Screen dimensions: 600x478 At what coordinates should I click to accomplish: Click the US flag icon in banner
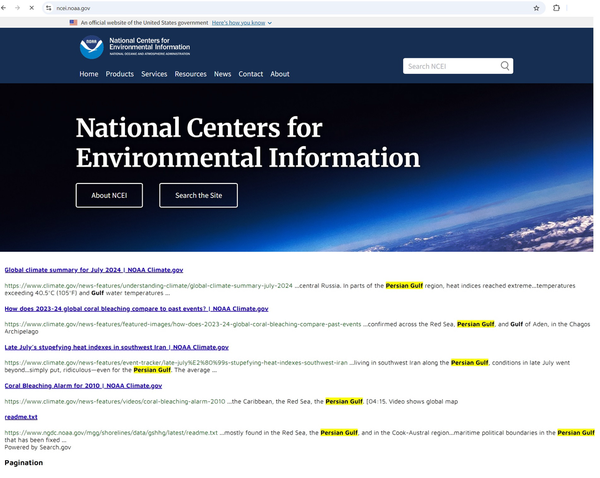73,23
